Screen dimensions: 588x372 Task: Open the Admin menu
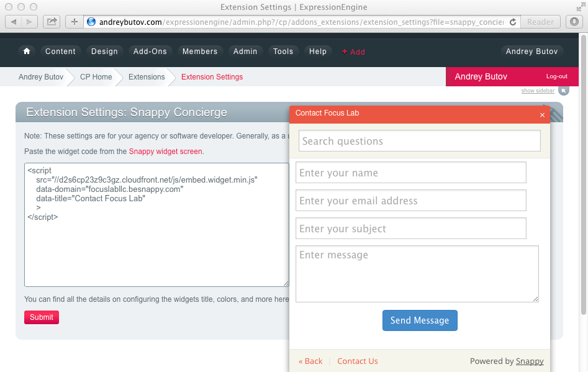coord(245,52)
